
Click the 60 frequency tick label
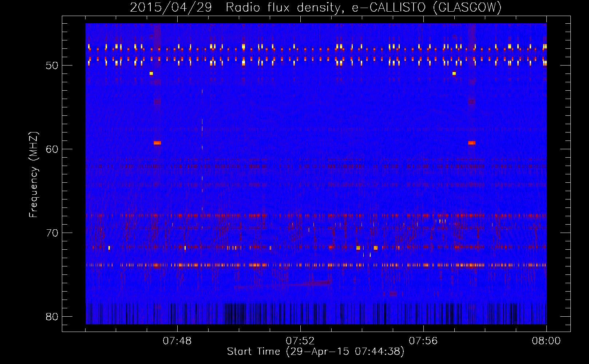tap(52, 149)
